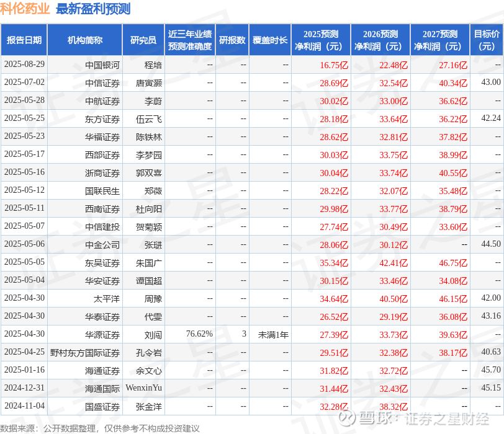Screen dimensions: 504x434
Task: Click the 科伦药业 title text
Action: click(x=25, y=9)
